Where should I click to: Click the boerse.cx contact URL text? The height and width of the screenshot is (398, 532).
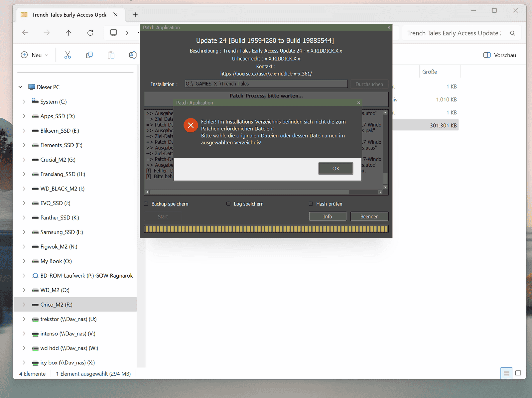pyautogui.click(x=266, y=74)
